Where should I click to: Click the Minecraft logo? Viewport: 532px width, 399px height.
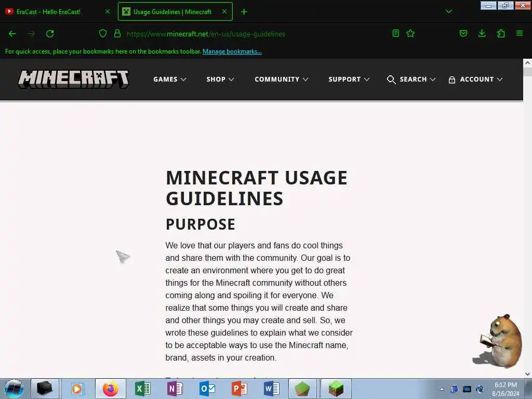tap(73, 79)
